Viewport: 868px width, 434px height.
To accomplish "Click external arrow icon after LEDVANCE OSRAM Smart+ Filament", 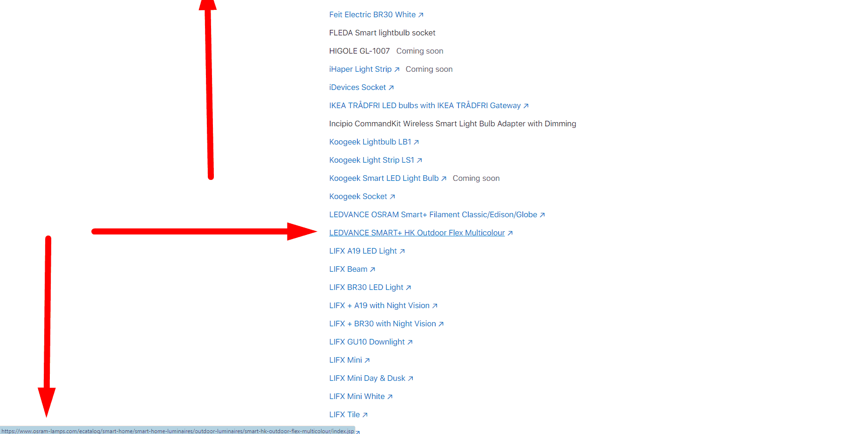I will click(542, 215).
